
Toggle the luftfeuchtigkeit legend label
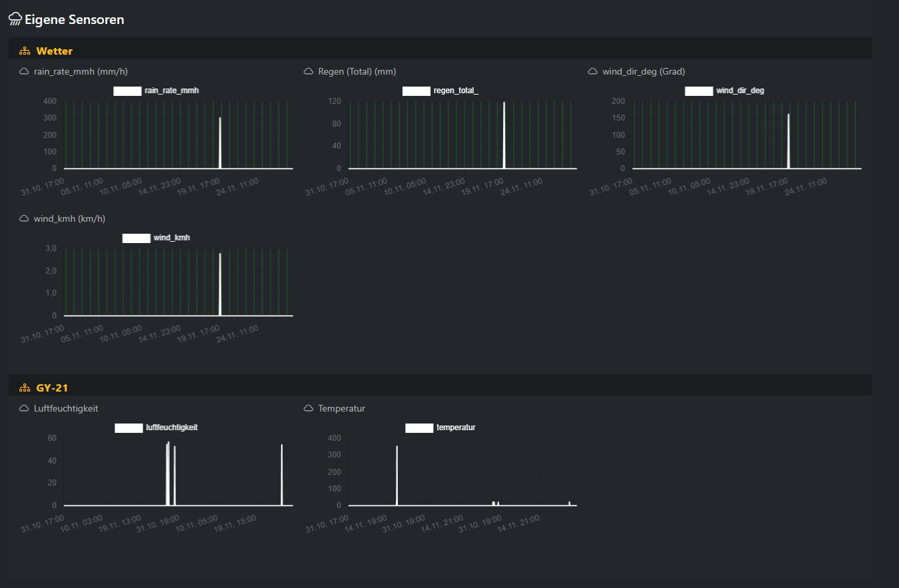pyautogui.click(x=171, y=428)
